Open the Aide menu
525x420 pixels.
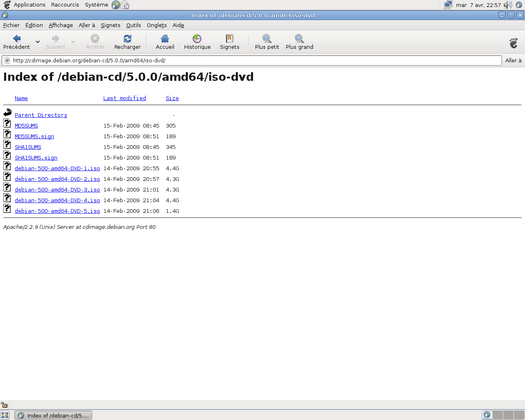tap(178, 25)
